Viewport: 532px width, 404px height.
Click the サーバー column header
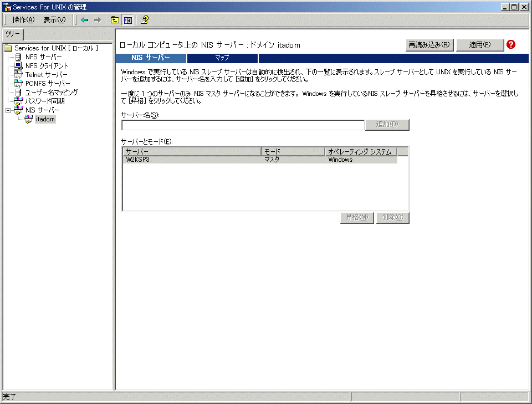coord(192,151)
